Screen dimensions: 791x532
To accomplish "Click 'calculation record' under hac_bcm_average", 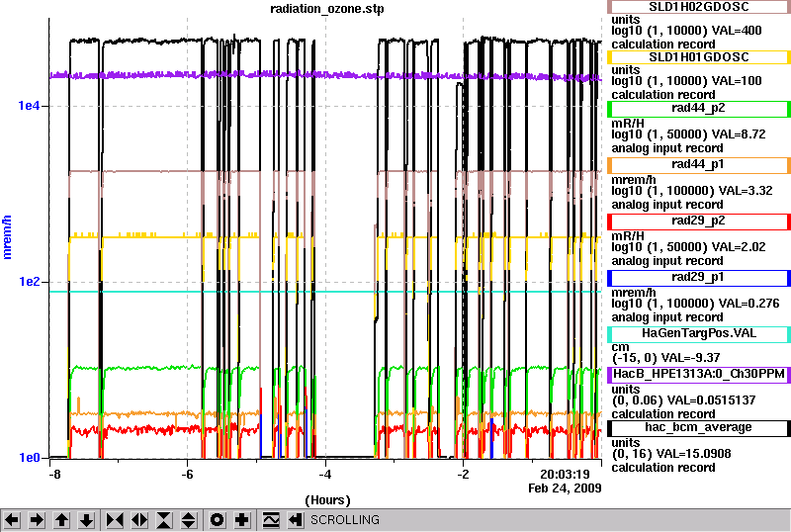I will tap(663, 468).
